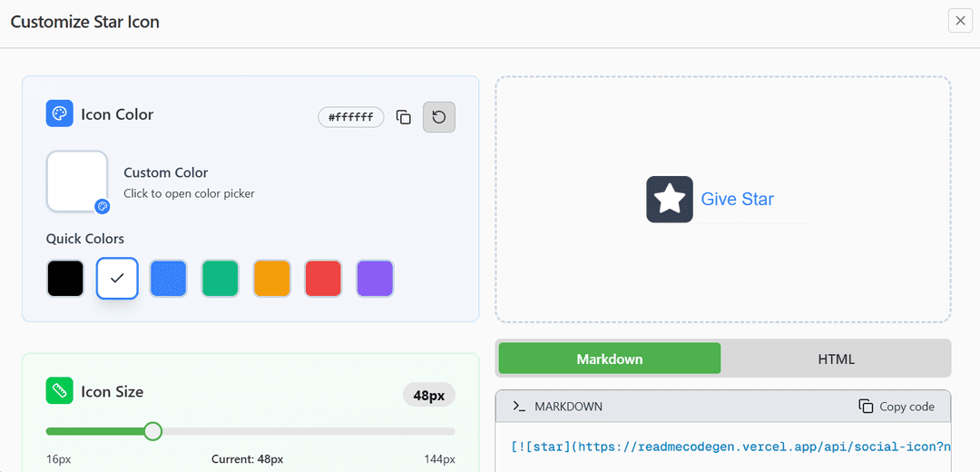Pick the green quick color swatch
Viewport: 980px width, 472px height.
220,279
